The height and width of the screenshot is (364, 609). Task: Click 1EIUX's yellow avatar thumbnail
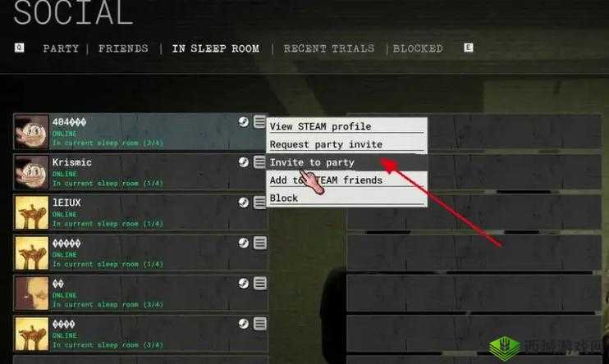click(x=31, y=212)
